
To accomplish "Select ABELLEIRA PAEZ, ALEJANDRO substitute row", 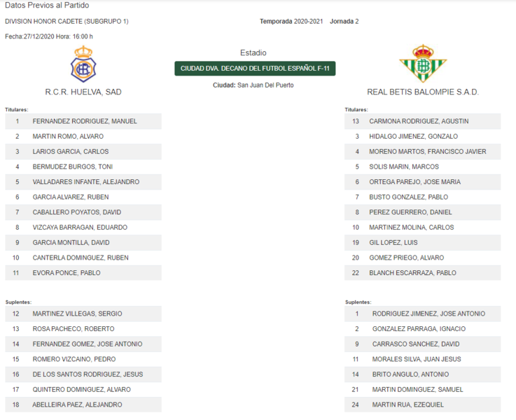I will point(83,405).
